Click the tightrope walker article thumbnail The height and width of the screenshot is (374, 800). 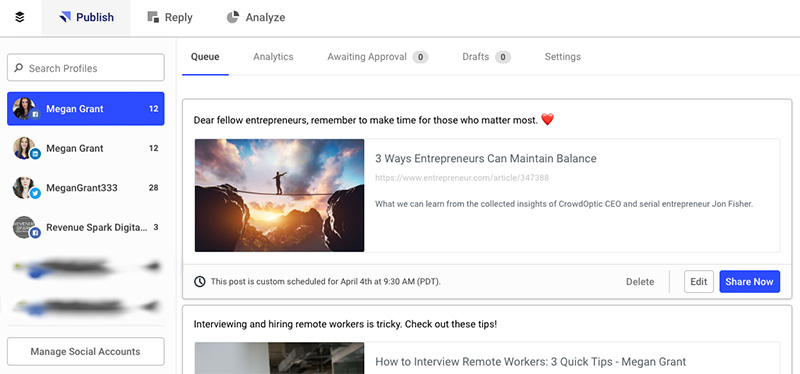pyautogui.click(x=280, y=195)
